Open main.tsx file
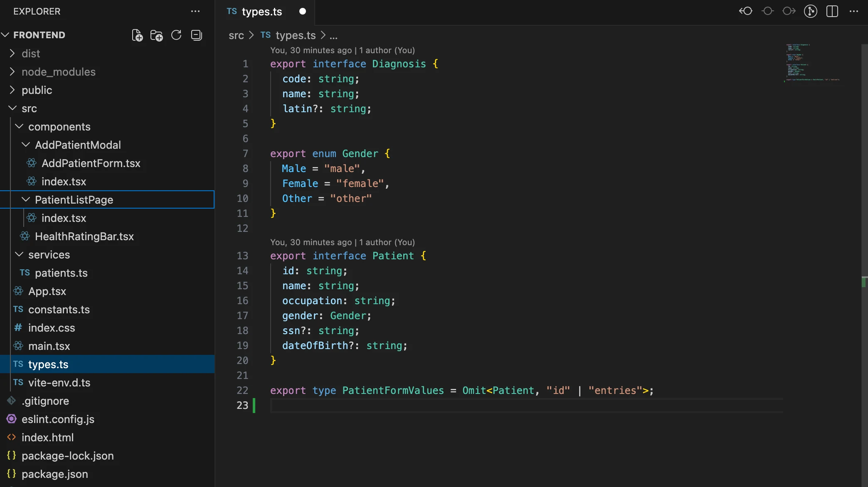 pyautogui.click(x=107, y=346)
